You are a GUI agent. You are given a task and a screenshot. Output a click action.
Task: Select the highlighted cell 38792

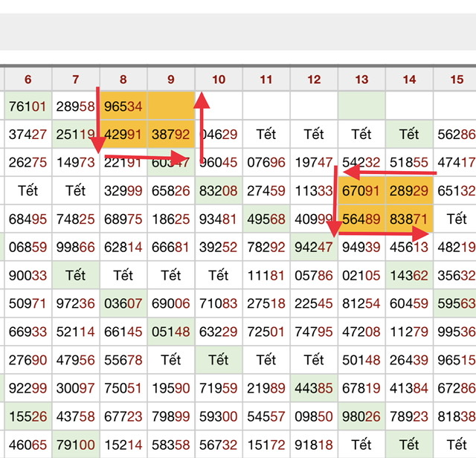click(x=171, y=135)
